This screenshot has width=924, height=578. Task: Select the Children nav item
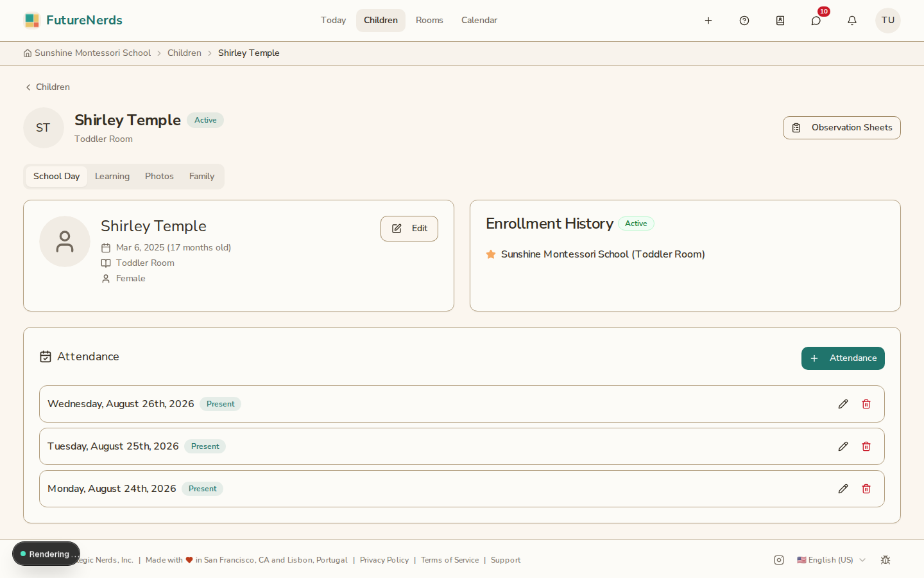(381, 21)
